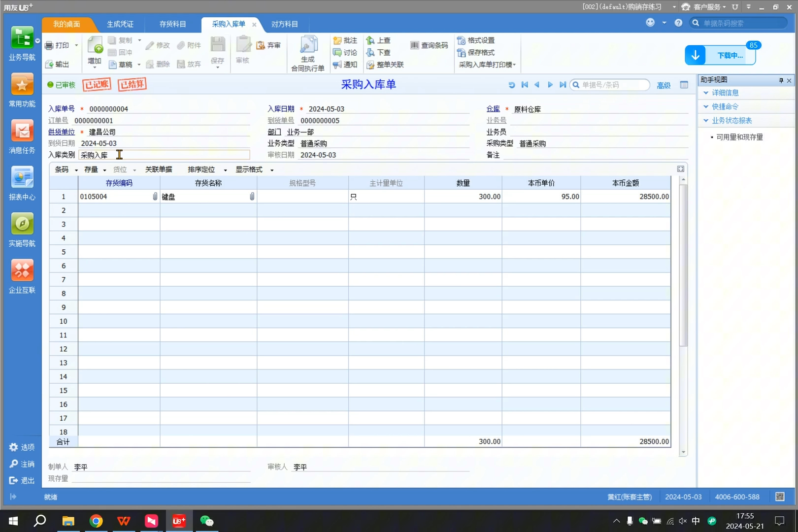Open the 批注 annotation tool
Image resolution: width=798 pixels, height=532 pixels.
pos(344,40)
